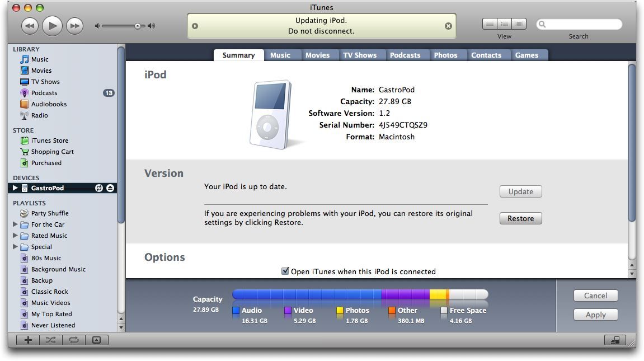The height and width of the screenshot is (361, 644).
Task: Expand the Special playlist folder
Action: (15, 247)
